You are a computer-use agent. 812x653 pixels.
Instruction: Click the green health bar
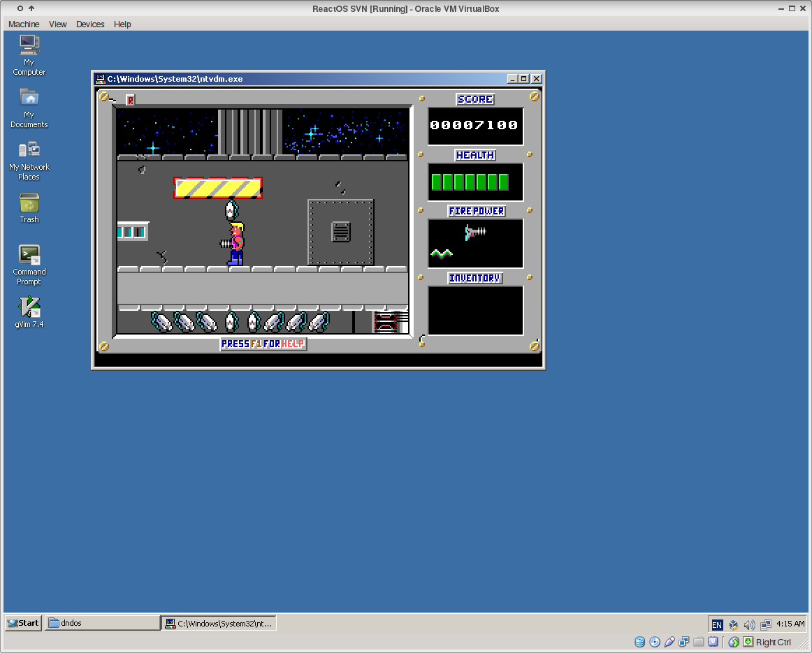(470, 182)
